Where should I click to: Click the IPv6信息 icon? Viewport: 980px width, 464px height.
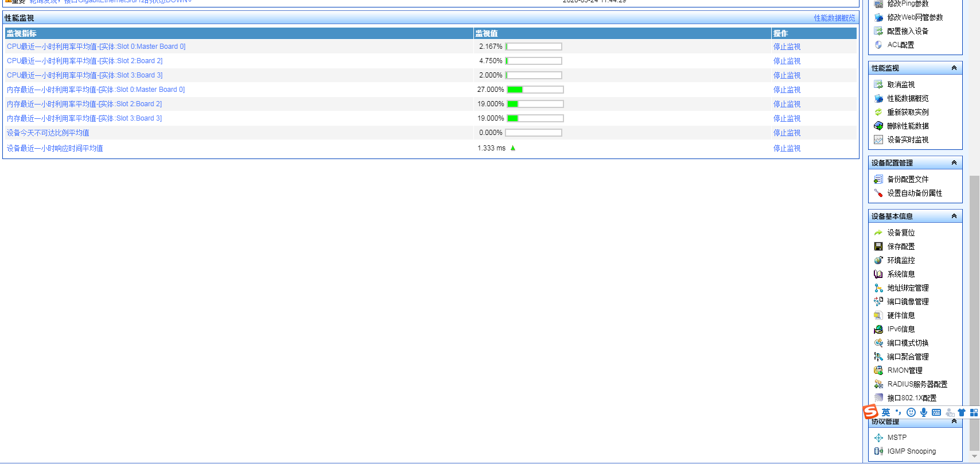coord(878,329)
